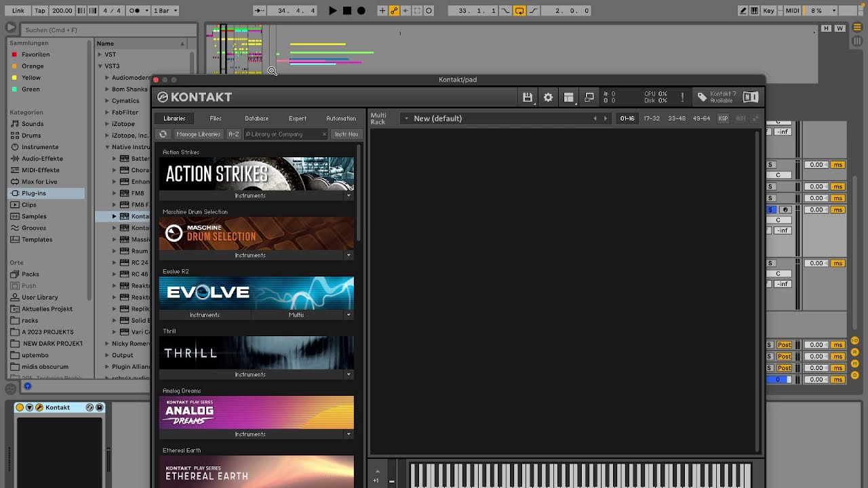Select Plug-ins category in Ableton browser
The width and height of the screenshot is (868, 488).
click(46, 193)
